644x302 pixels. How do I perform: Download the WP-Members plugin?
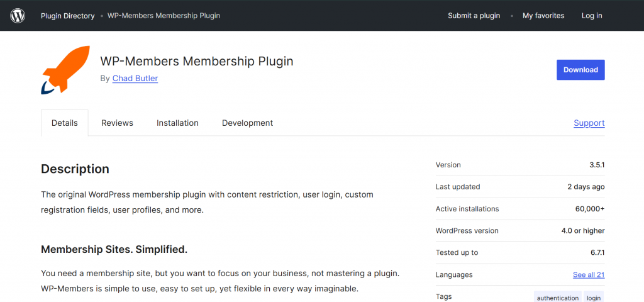(580, 70)
